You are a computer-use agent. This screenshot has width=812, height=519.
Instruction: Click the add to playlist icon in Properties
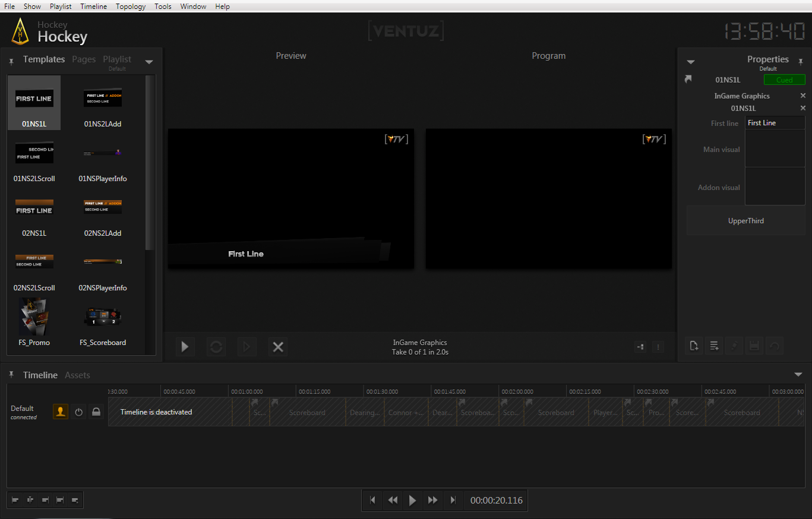[x=714, y=346]
